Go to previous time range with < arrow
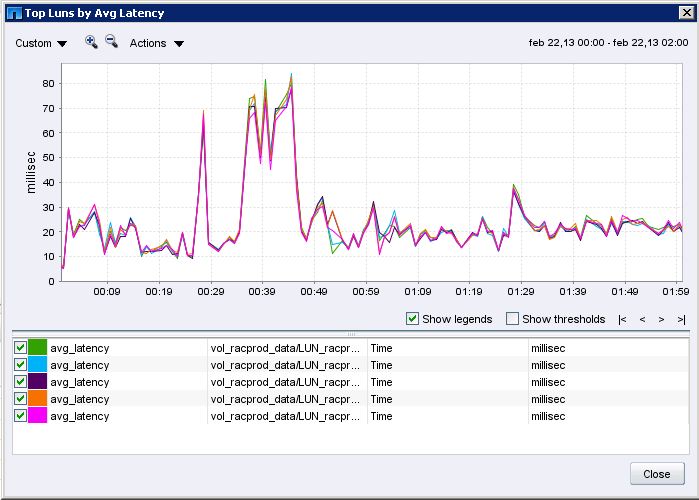 click(642, 319)
